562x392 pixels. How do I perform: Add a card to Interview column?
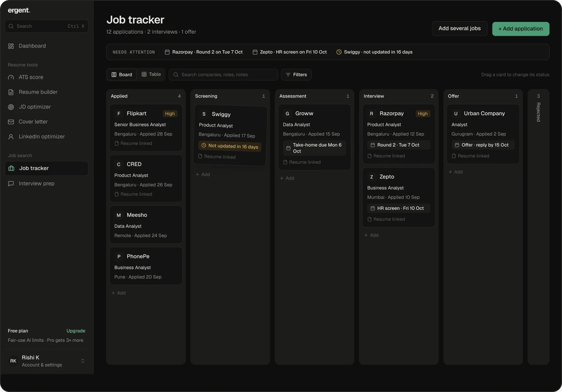[x=372, y=235]
